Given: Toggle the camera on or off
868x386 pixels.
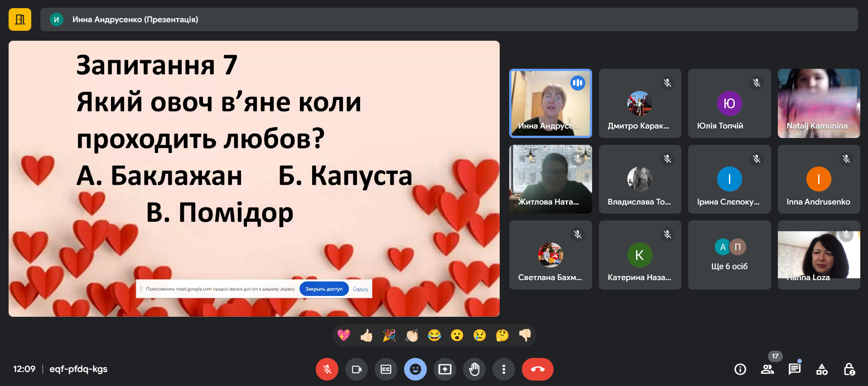Looking at the screenshot, I should coord(357,369).
